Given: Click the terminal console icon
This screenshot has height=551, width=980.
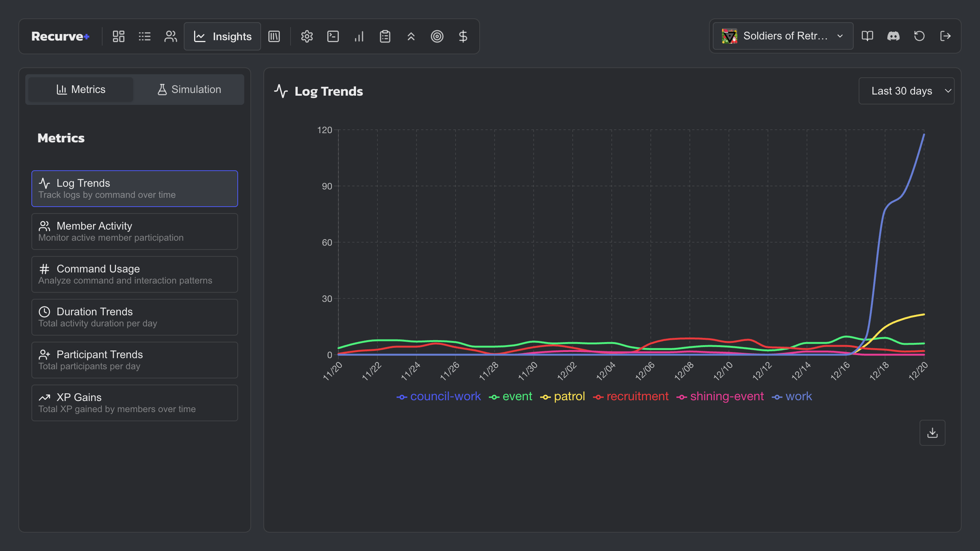Looking at the screenshot, I should click(333, 36).
